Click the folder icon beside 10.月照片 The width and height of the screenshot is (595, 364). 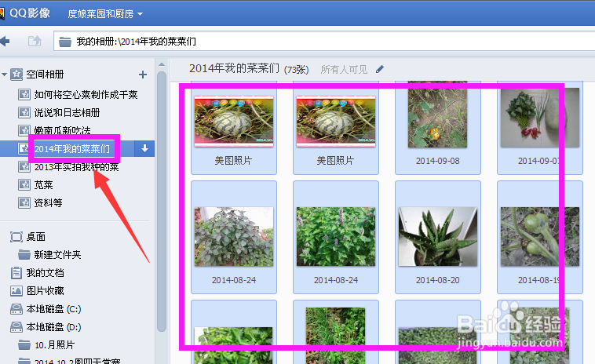point(24,345)
